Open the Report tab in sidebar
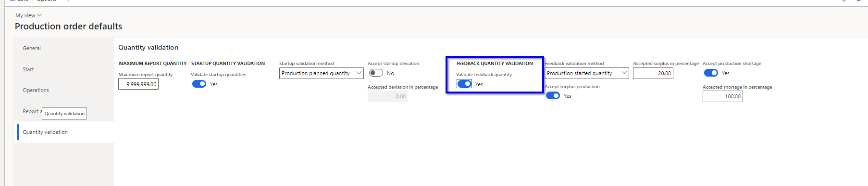The height and width of the screenshot is (186, 868). point(30,111)
